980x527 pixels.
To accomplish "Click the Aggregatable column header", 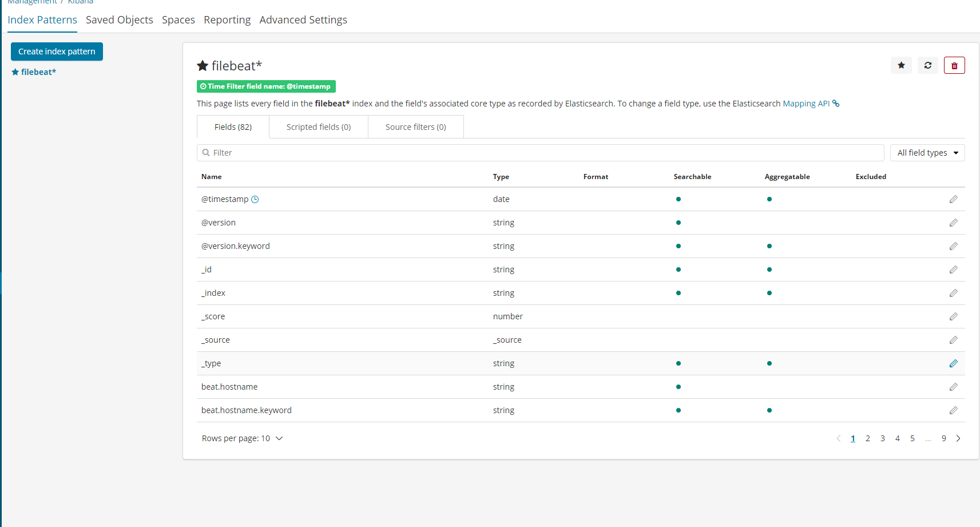I will tap(787, 177).
